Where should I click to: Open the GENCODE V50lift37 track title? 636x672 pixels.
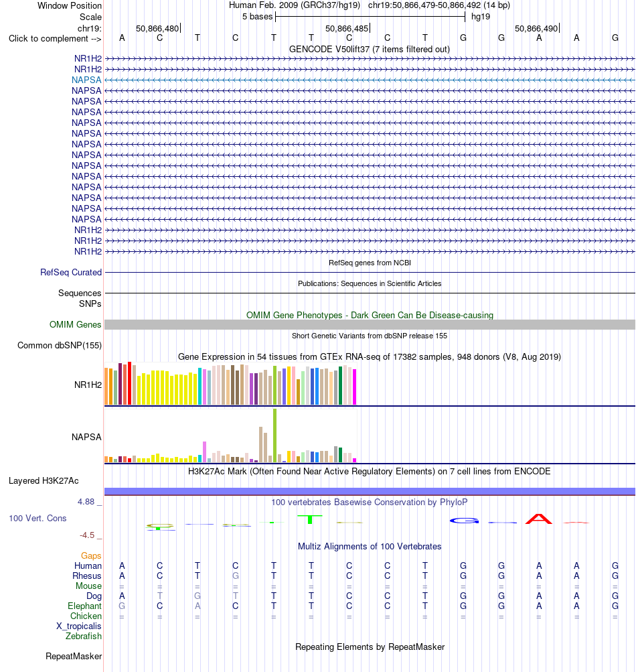coord(370,50)
